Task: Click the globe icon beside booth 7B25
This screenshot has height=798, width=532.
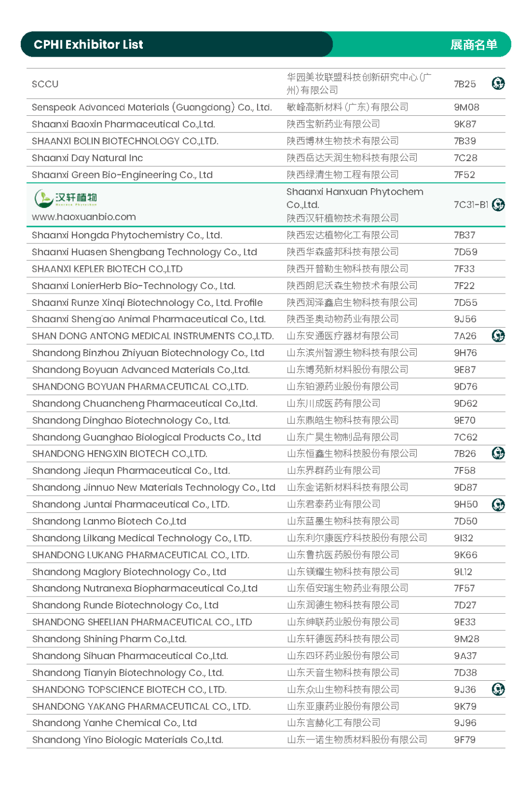Action: coord(498,84)
